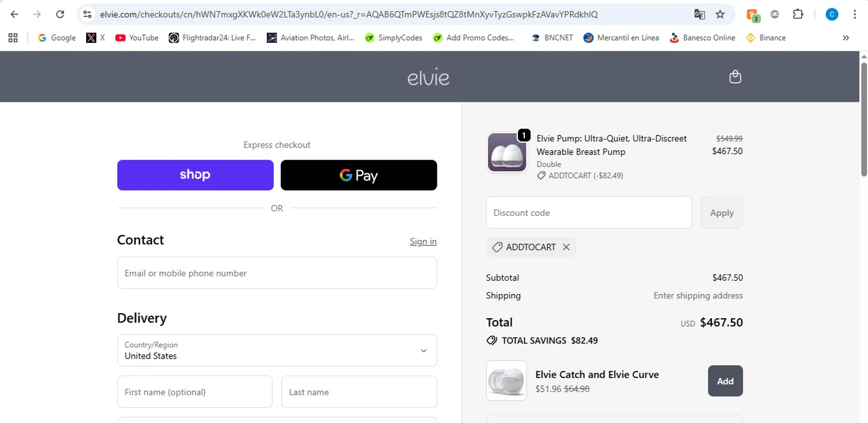This screenshot has width=868, height=423.
Task: Show more bookmarks with double chevron
Action: coord(846,38)
